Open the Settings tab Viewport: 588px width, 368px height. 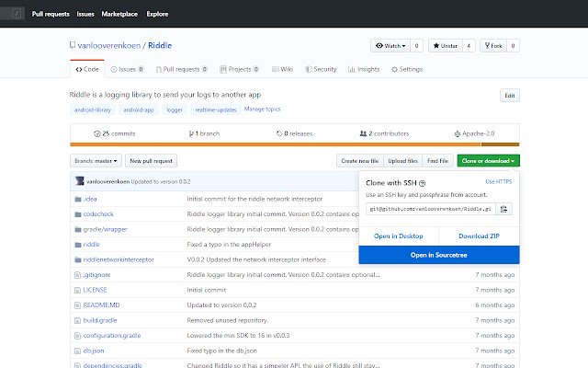click(407, 69)
